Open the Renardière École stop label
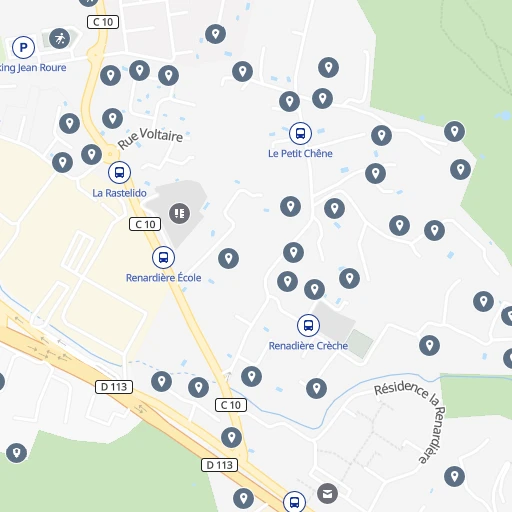Screen dimensions: 512x512 coord(163,278)
